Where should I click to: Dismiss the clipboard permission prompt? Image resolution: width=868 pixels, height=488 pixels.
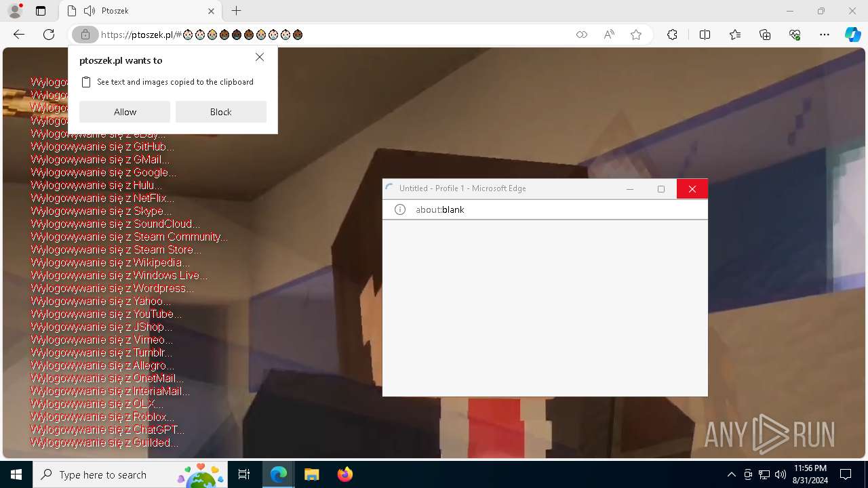pyautogui.click(x=260, y=58)
